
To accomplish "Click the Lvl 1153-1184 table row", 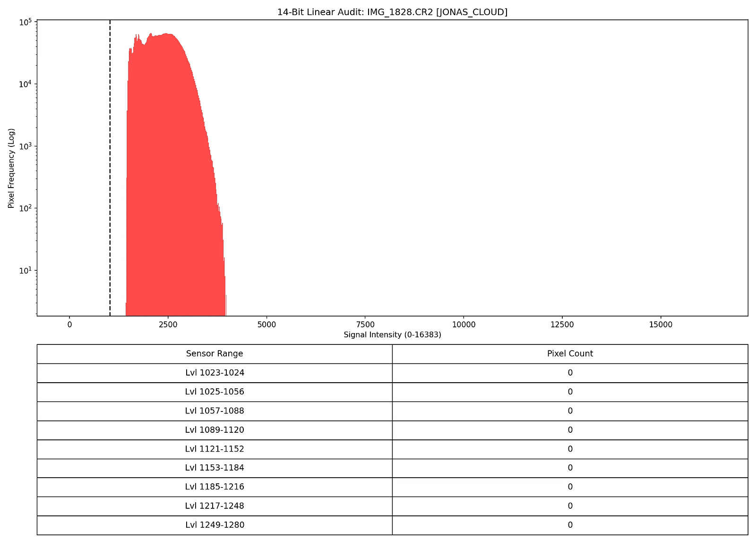I will pos(215,468).
